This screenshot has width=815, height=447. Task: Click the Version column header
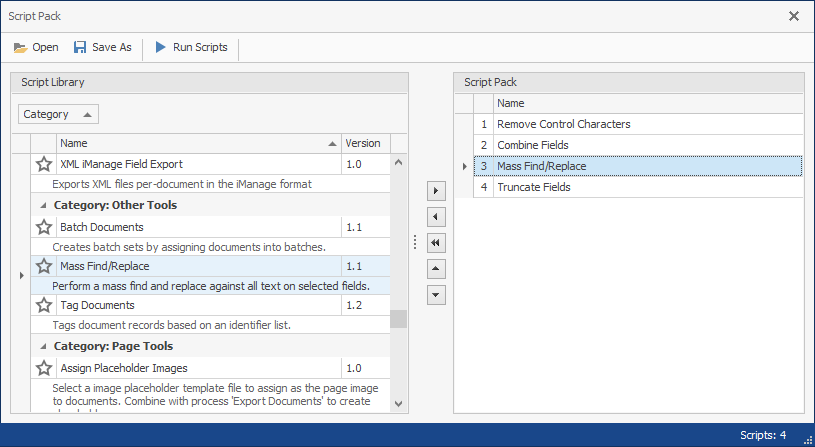pyautogui.click(x=364, y=143)
